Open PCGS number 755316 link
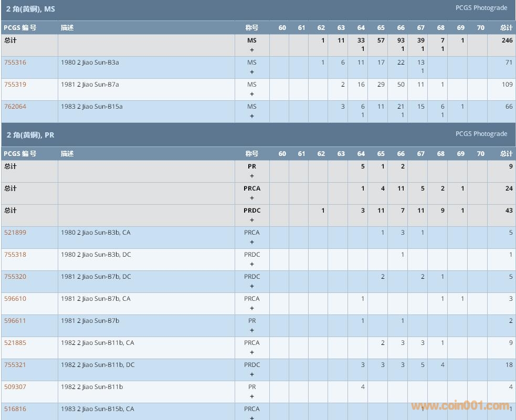Image resolution: width=516 pixels, height=420 pixels. 15,62
